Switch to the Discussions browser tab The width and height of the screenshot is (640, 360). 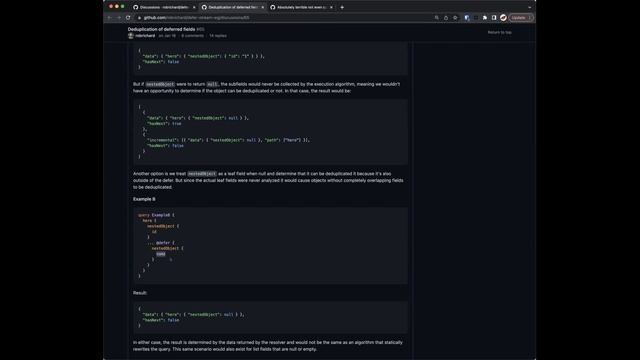pos(163,7)
